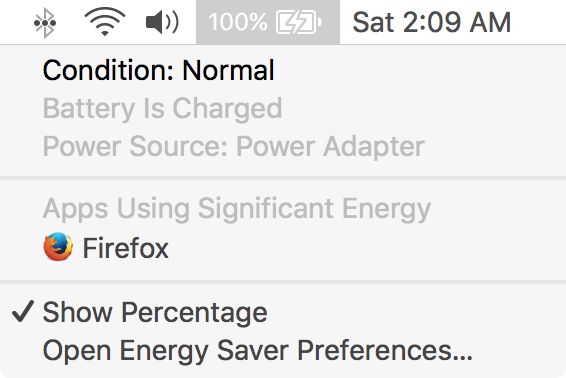Click the volume speaker icon

point(162,22)
